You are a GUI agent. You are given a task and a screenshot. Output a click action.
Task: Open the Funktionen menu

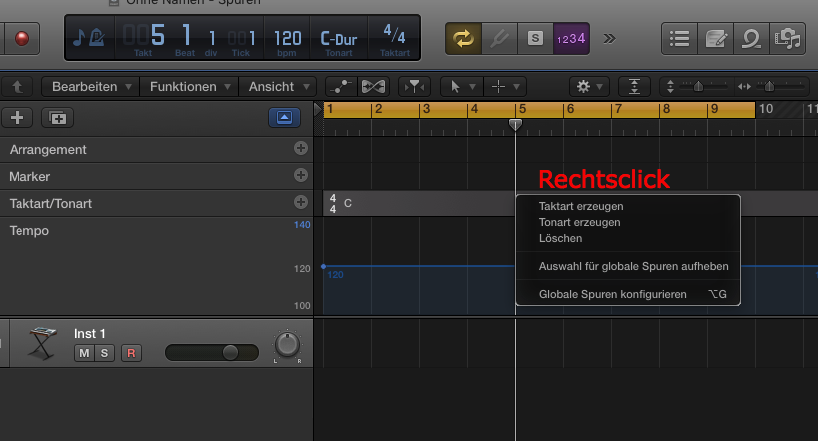click(x=189, y=87)
